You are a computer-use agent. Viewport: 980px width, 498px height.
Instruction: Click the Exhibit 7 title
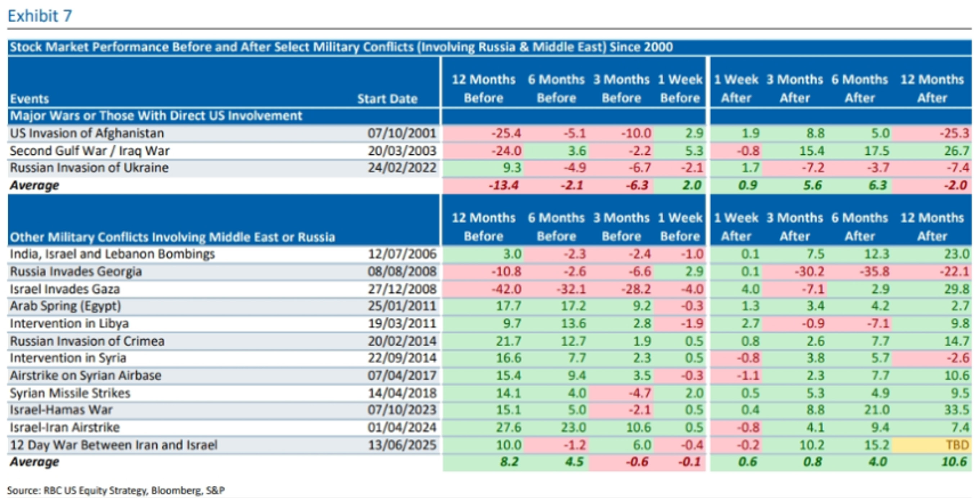click(40, 16)
